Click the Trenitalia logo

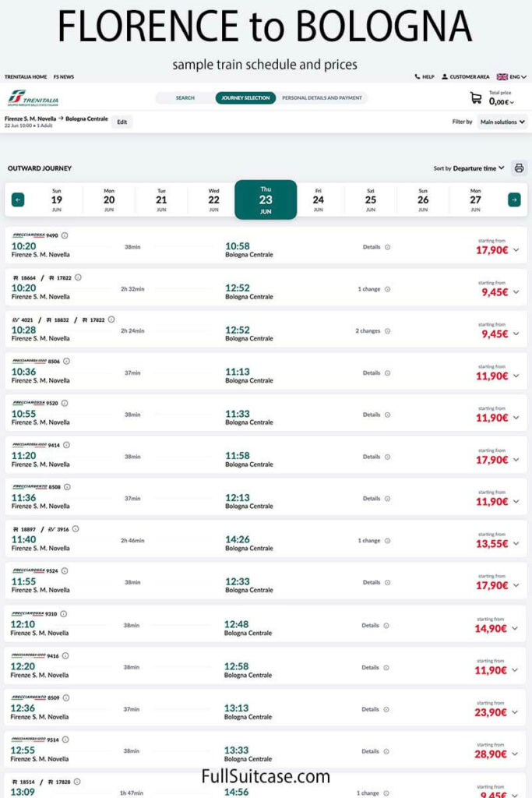33,98
